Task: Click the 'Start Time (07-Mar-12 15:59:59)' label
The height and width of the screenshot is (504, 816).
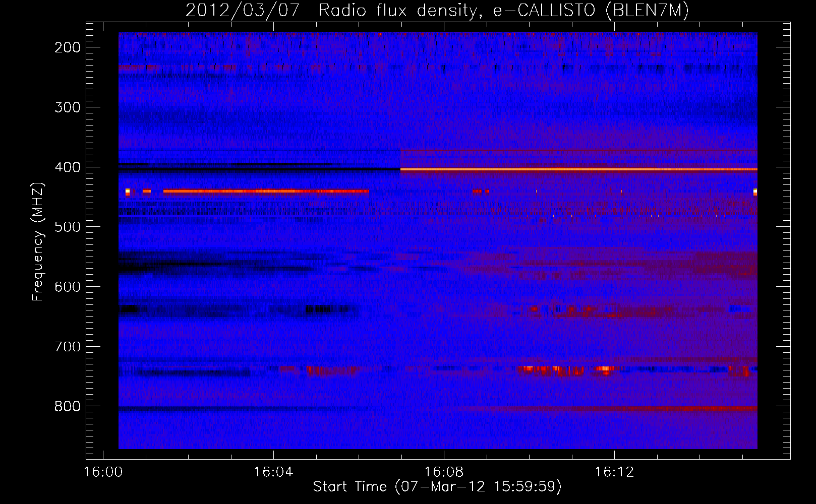Action: 437,486
